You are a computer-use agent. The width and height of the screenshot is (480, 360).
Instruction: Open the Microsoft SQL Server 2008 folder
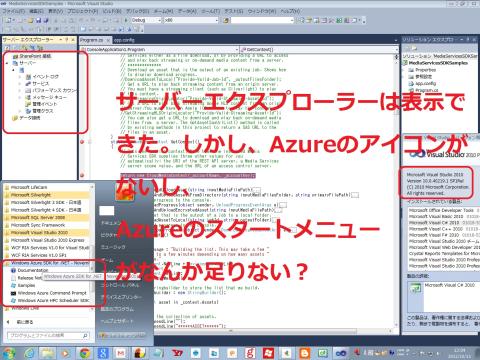pyautogui.click(x=38, y=218)
